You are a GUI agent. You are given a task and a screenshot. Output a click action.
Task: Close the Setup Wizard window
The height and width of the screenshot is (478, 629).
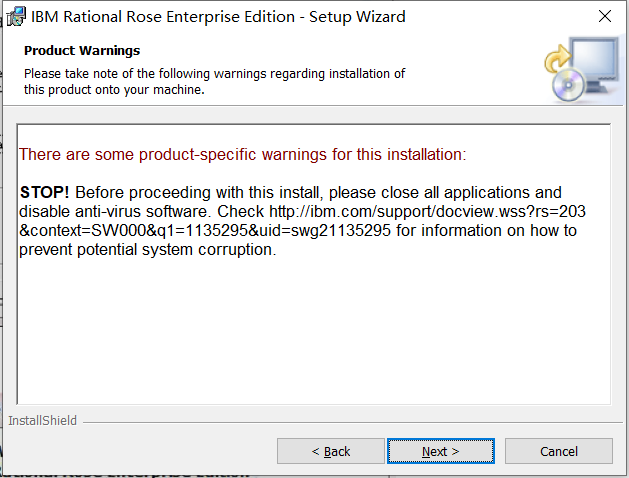605,16
